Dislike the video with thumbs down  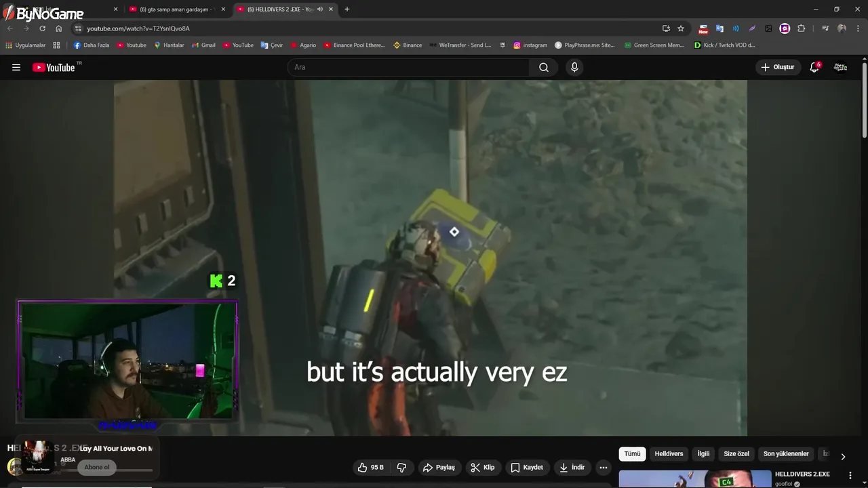(x=401, y=468)
